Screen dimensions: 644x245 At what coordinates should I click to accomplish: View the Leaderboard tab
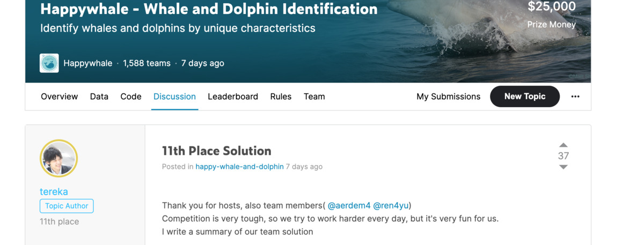pos(233,96)
